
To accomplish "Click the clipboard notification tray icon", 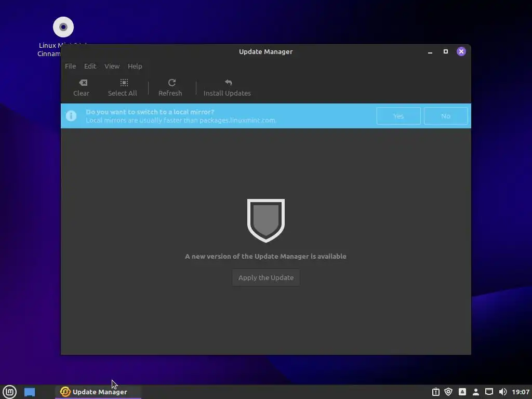I will [x=436, y=392].
